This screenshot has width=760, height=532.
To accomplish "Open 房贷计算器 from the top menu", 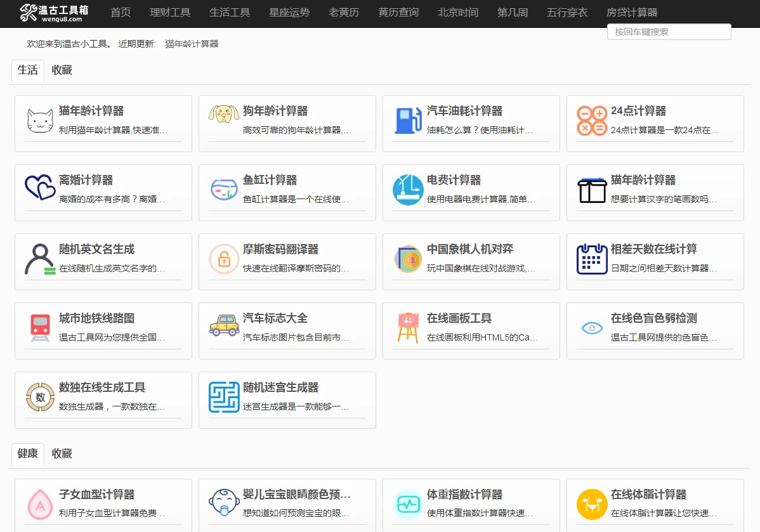I will click(632, 13).
